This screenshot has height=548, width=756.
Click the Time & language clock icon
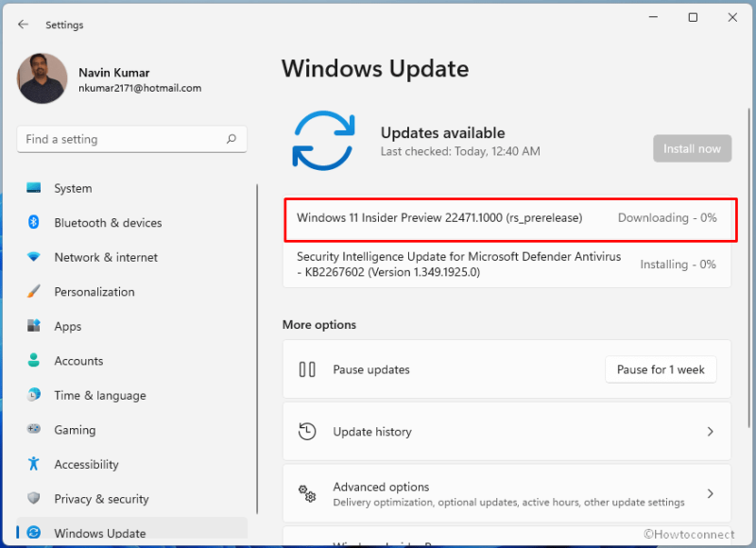pyautogui.click(x=34, y=394)
